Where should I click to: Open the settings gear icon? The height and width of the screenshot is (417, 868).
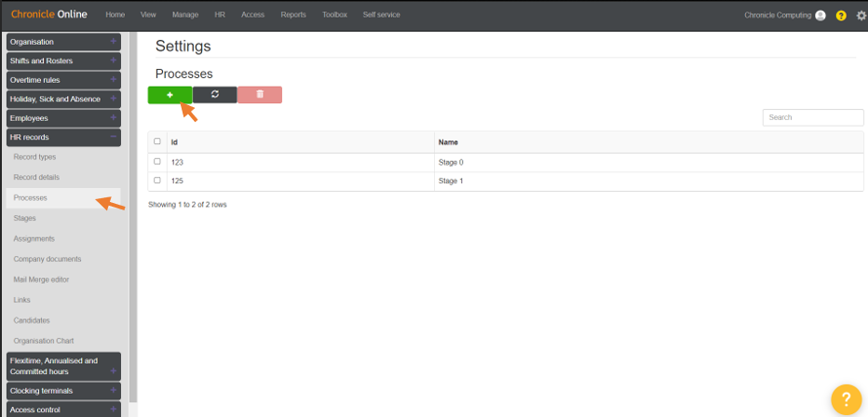(x=861, y=16)
